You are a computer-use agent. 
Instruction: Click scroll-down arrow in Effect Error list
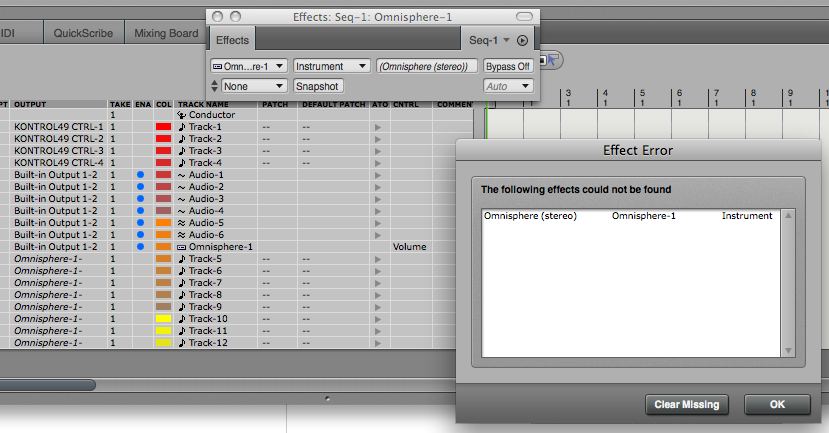point(788,351)
